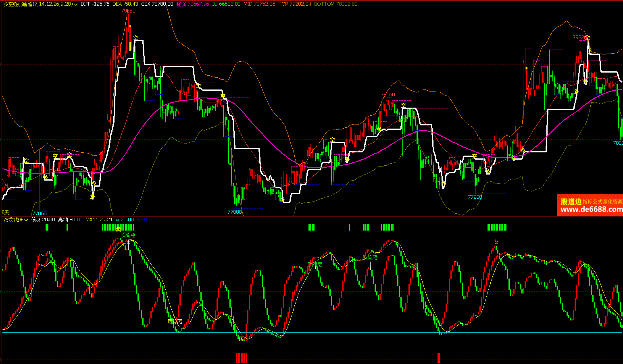Expand the 多空强弱通道 indicator dropdown arrow

(x=76, y=4)
